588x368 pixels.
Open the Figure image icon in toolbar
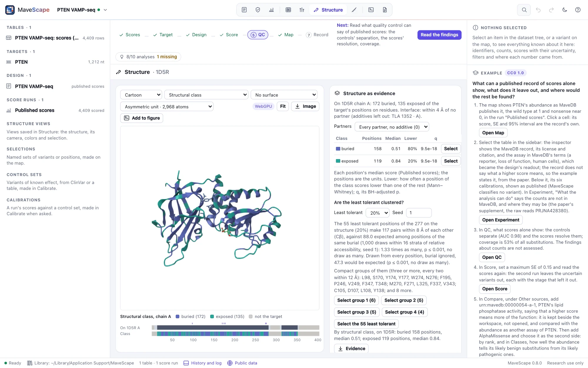[x=371, y=10]
